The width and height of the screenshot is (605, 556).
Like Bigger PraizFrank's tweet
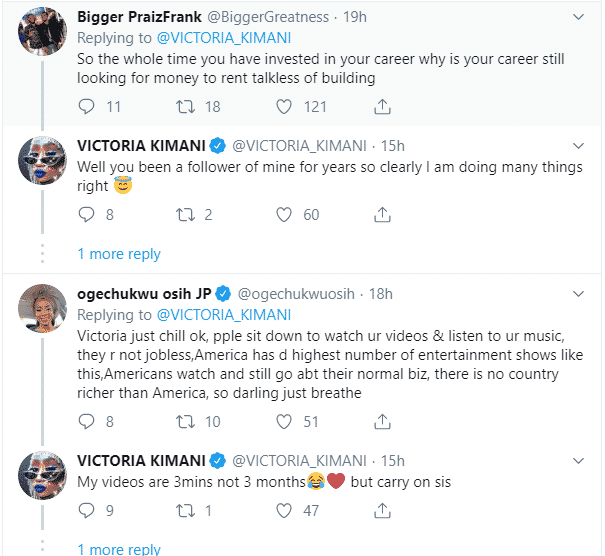pos(285,106)
